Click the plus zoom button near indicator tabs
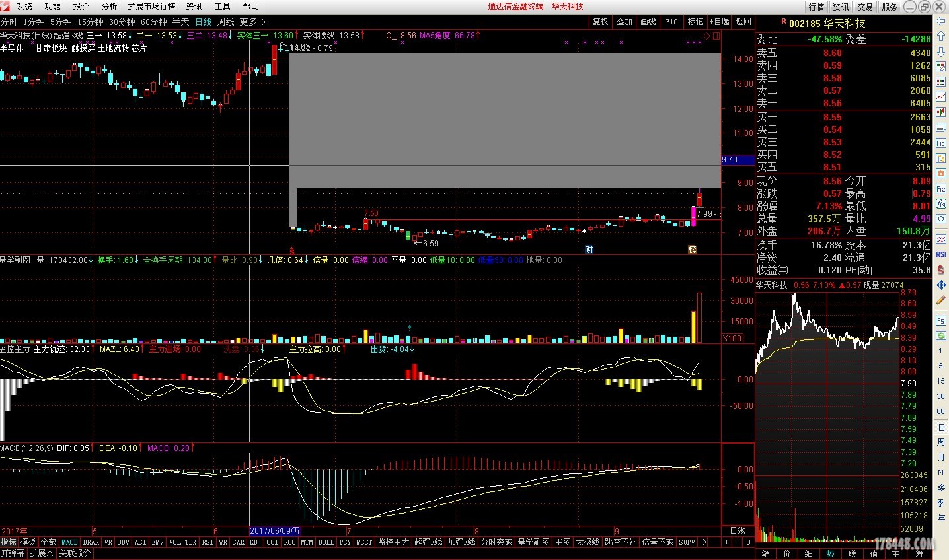This screenshot has width=949, height=560. tap(726, 542)
